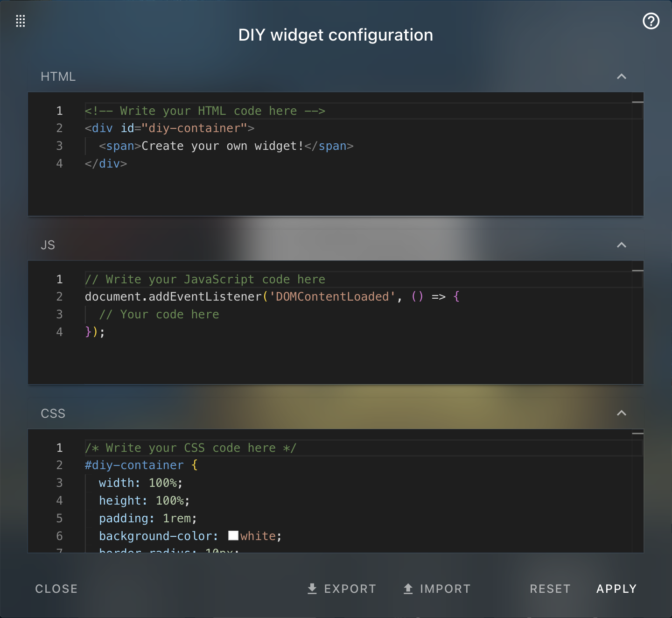672x618 pixels.
Task: Import a widget configuration
Action: click(x=437, y=589)
